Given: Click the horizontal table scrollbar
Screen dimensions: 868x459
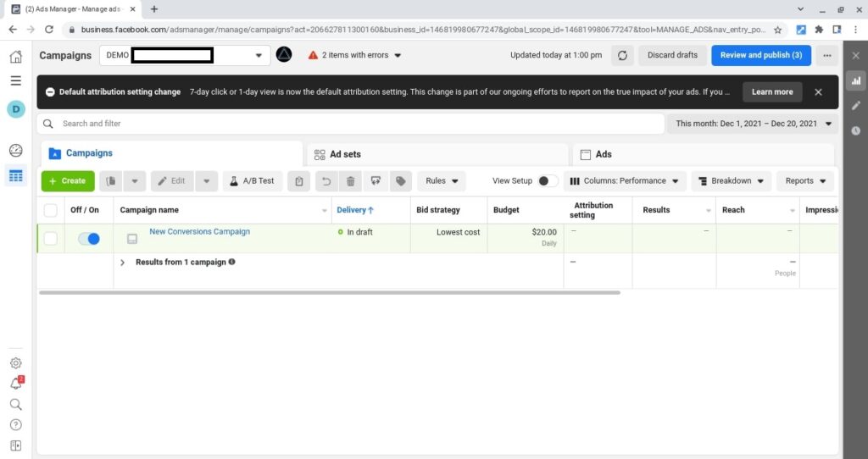Looking at the screenshot, I should (330, 292).
